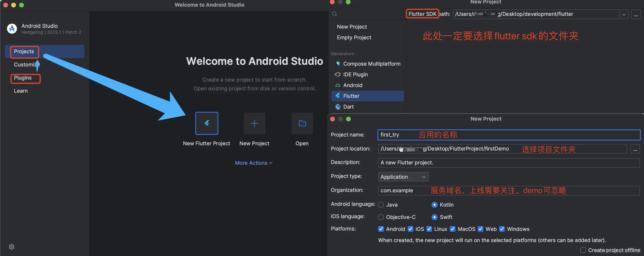
Task: Select Java as Android language
Action: click(x=381, y=205)
